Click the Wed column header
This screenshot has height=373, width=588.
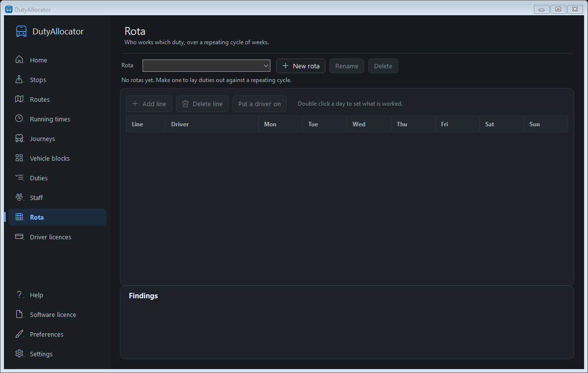[x=369, y=124]
